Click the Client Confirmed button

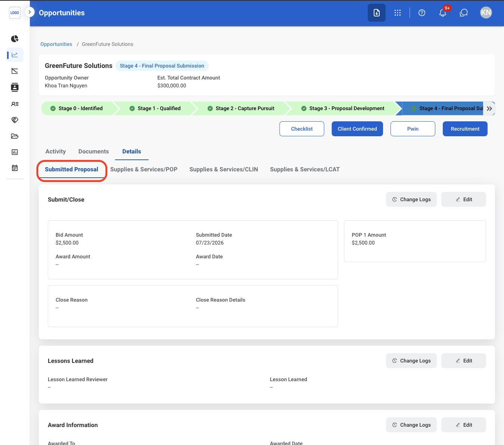click(x=357, y=129)
